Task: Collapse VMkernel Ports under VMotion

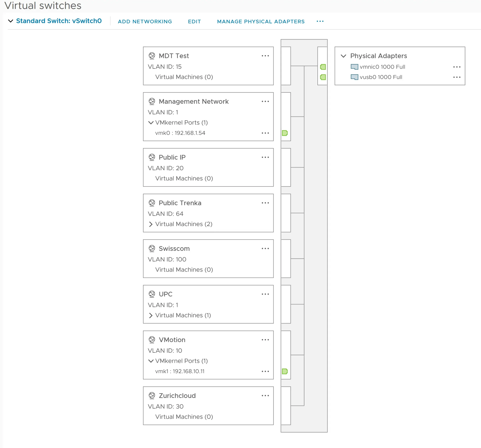Action: click(x=151, y=361)
